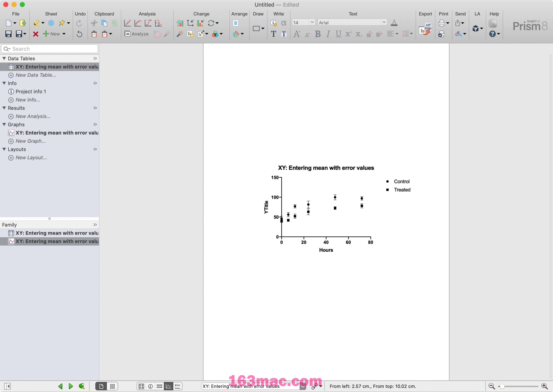The width and height of the screenshot is (553, 392).
Task: Show the results sheet section
Action: click(159, 386)
